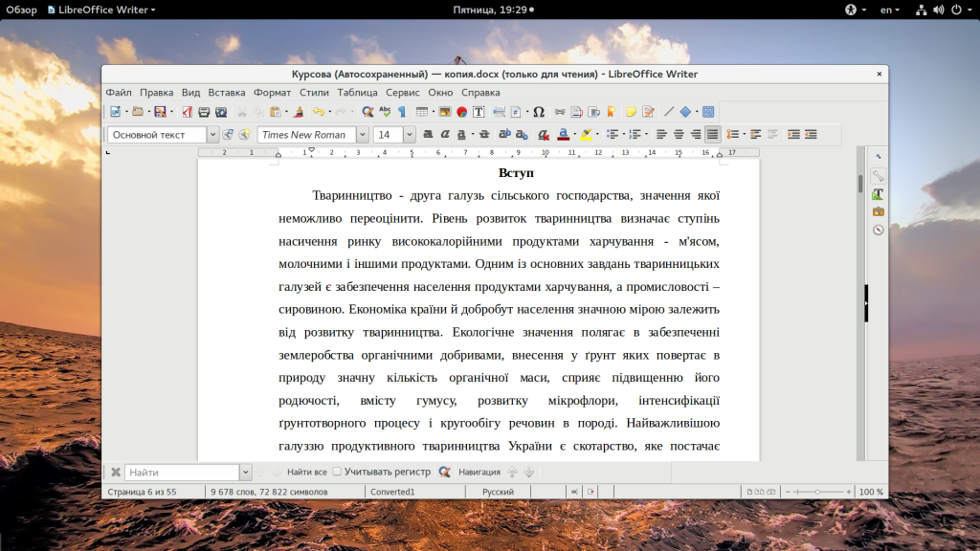
Task: Open the Times New Roman font dropdown
Action: [363, 135]
